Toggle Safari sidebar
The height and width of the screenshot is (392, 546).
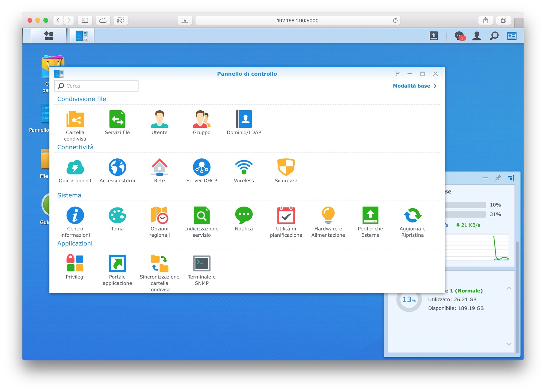[85, 20]
